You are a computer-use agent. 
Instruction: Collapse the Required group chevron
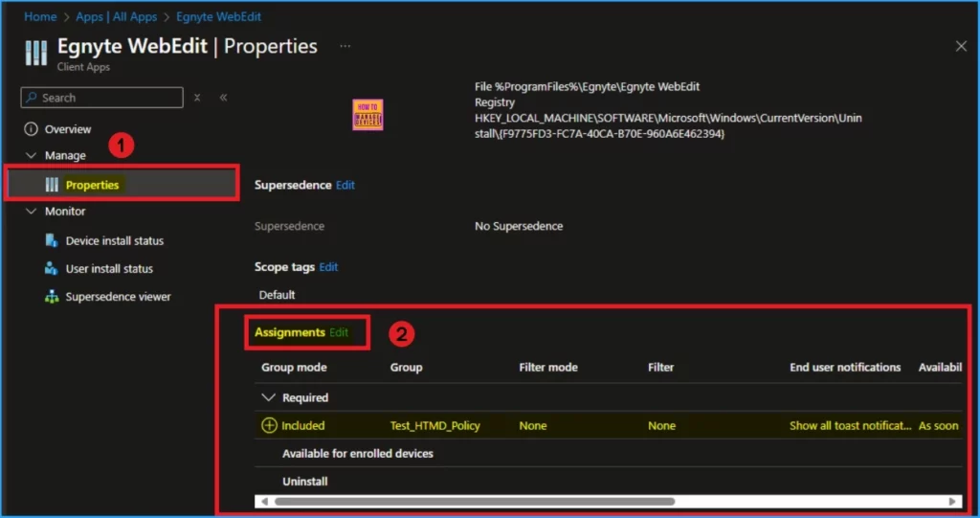tap(268, 397)
